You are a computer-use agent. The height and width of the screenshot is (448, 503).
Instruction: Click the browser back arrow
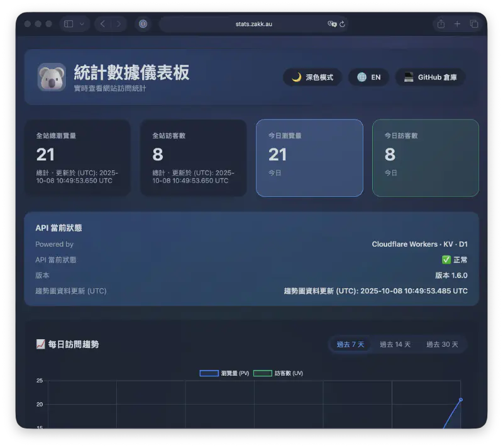102,24
